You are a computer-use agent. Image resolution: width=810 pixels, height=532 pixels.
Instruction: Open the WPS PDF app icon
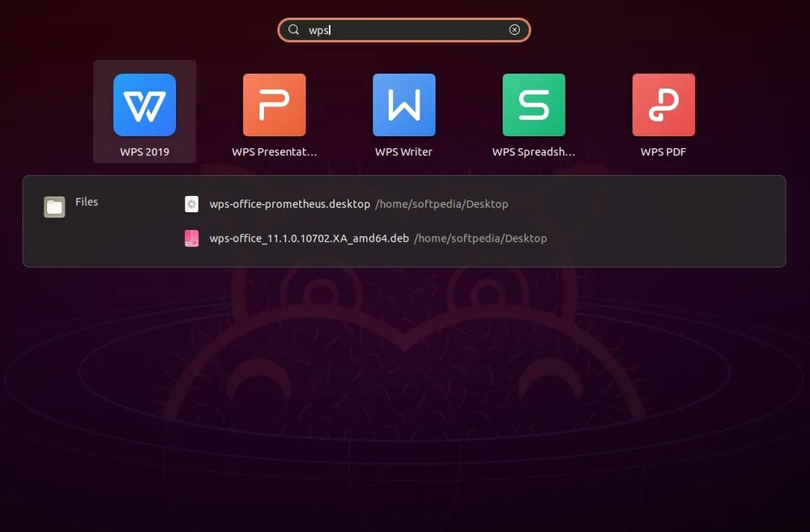click(x=663, y=104)
